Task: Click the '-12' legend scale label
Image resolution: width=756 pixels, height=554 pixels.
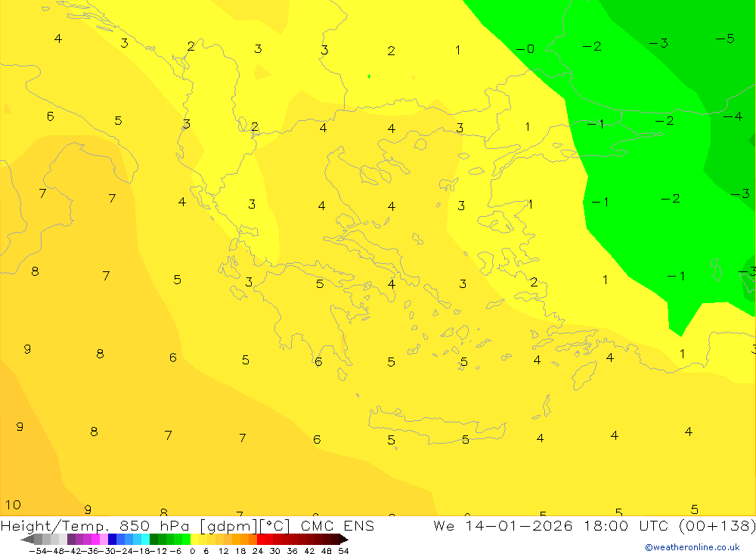Action: pyautogui.click(x=158, y=551)
